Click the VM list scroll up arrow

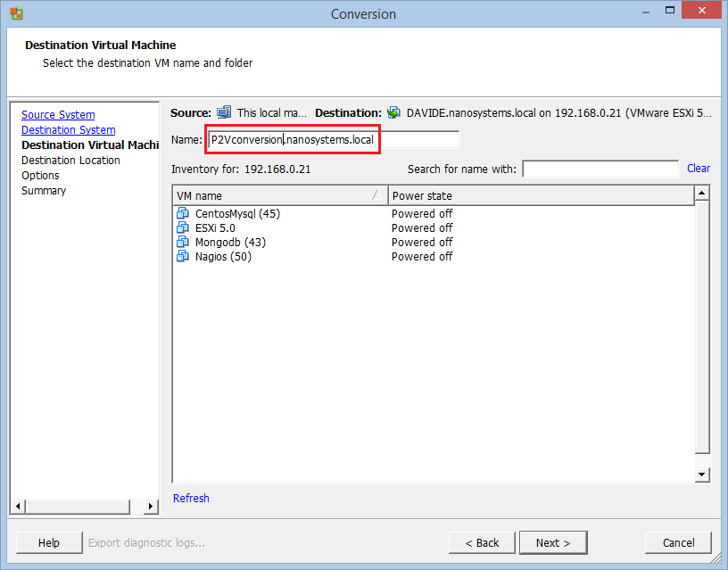click(x=702, y=193)
